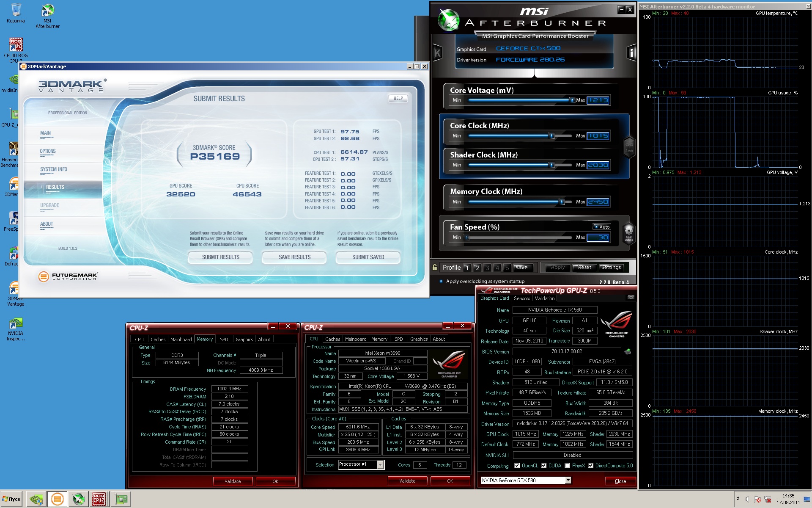
Task: Click the taskbar MSI Afterburner icon
Action: 78,499
